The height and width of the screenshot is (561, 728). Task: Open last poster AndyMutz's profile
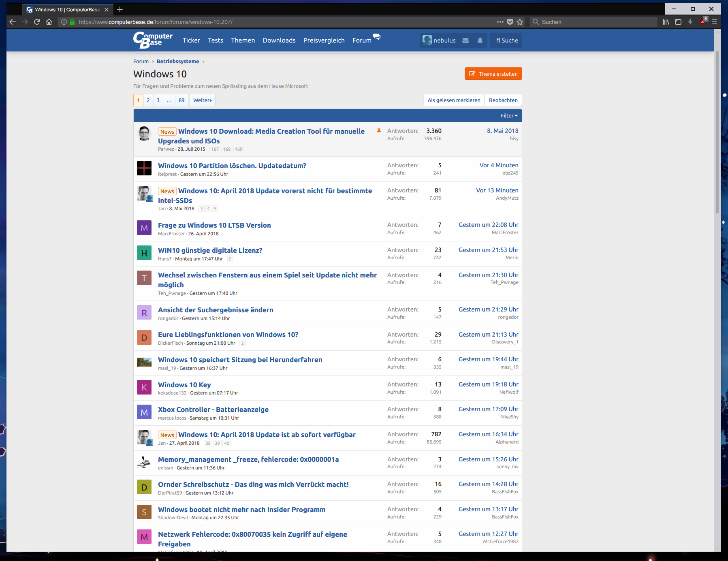507,198
